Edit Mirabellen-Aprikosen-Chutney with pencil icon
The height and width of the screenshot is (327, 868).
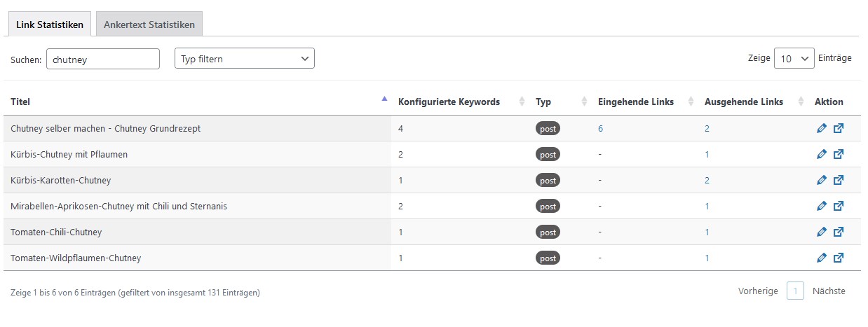tap(822, 207)
